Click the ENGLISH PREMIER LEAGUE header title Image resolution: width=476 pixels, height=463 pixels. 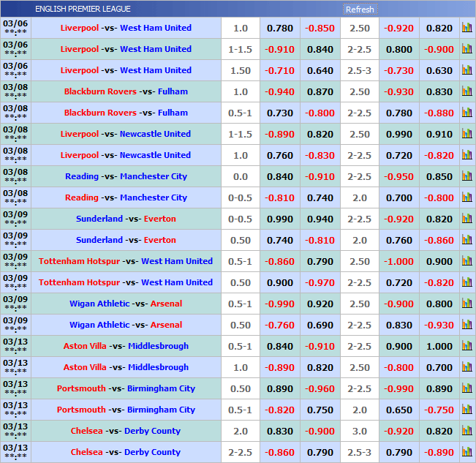(x=83, y=9)
